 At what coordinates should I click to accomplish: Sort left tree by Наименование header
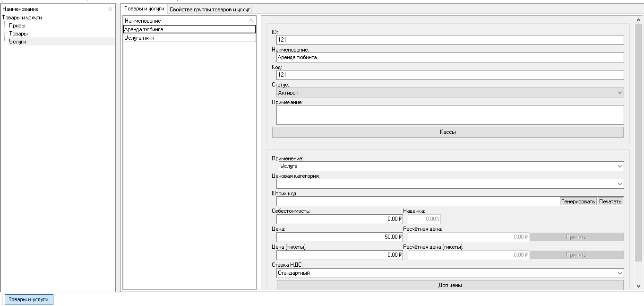pos(58,9)
